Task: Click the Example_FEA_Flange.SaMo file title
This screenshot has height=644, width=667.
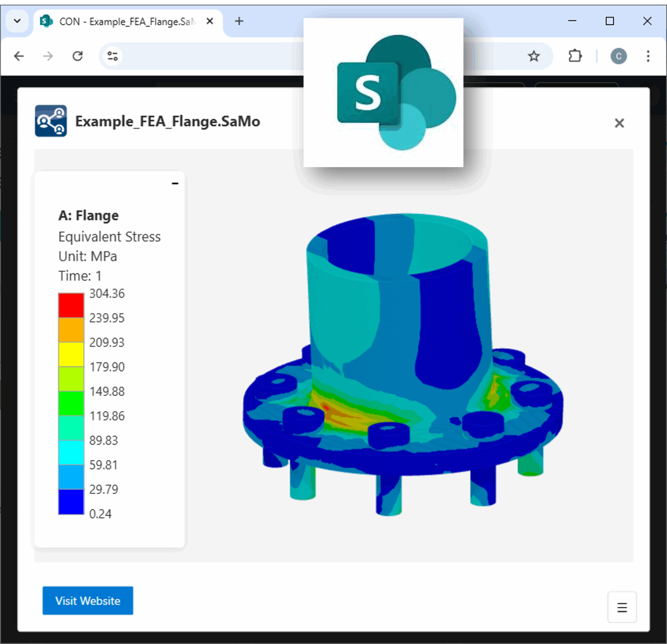Action: (168, 121)
